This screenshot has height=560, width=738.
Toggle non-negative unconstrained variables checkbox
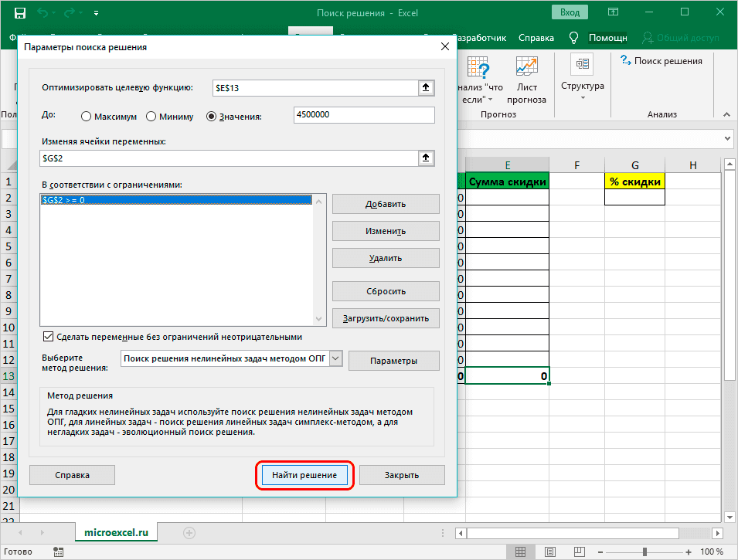(49, 337)
